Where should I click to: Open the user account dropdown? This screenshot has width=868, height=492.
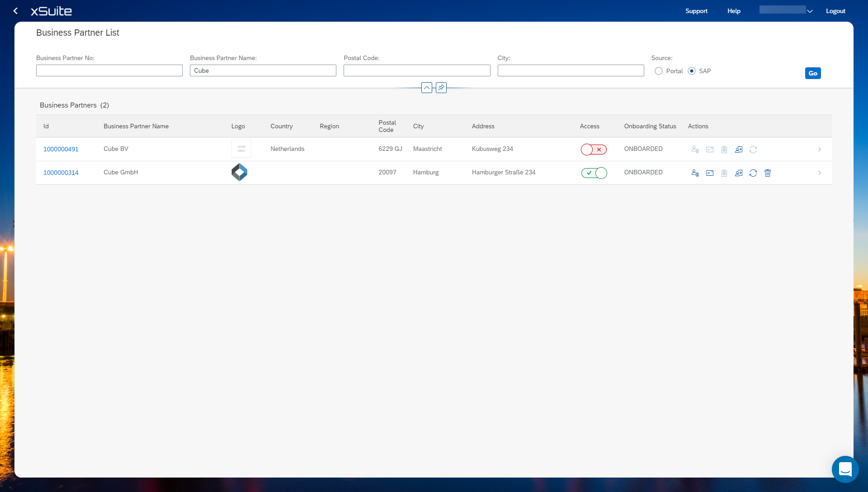(x=810, y=11)
